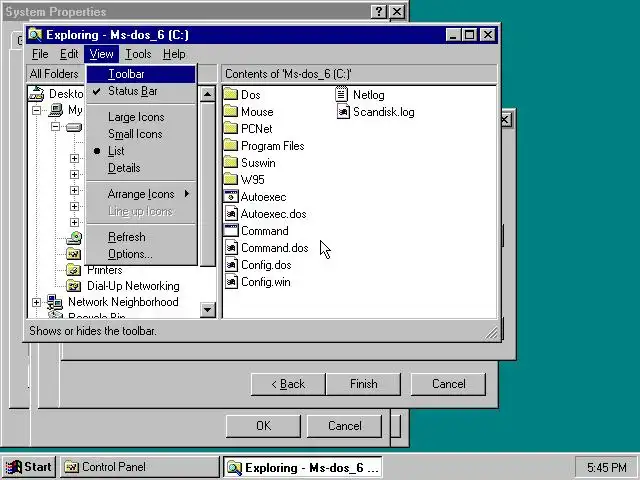Click the Exploring - Ms-dos_6 taskbar button

(x=302, y=468)
